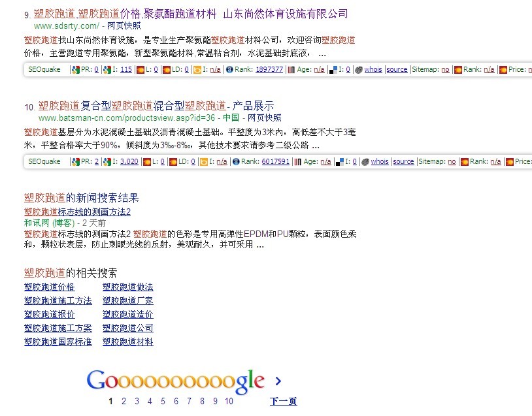Search related term 塑胶跑道价格

(x=50, y=287)
